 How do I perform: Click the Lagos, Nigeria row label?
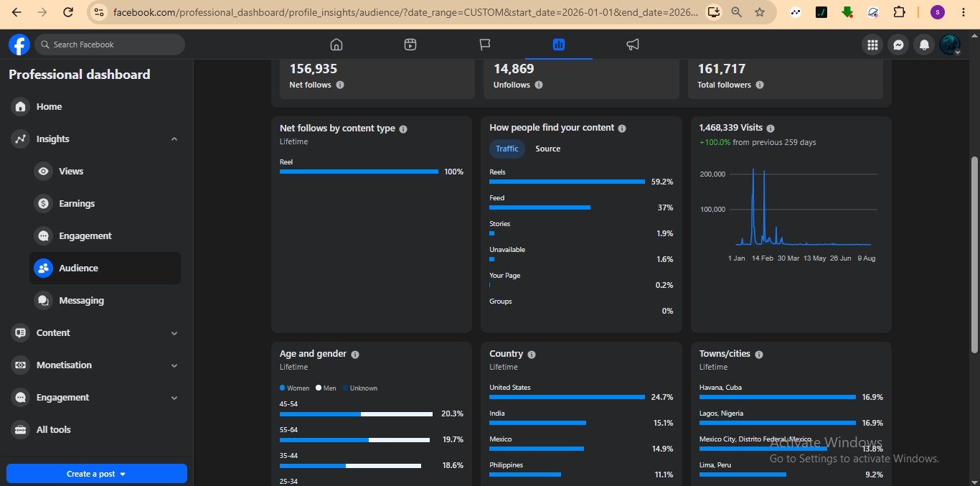click(x=721, y=413)
